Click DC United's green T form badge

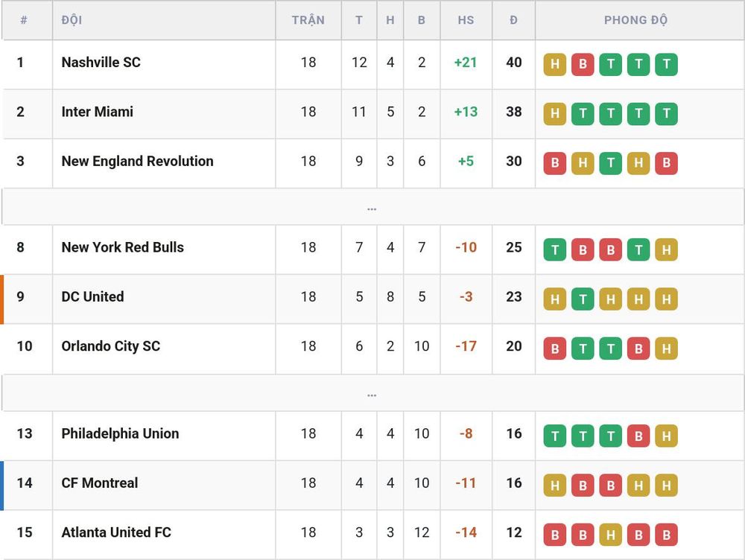(x=583, y=299)
